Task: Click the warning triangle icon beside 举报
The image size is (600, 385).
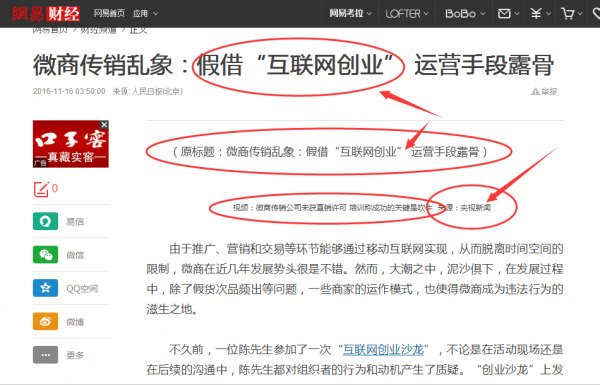Action: coord(535,91)
